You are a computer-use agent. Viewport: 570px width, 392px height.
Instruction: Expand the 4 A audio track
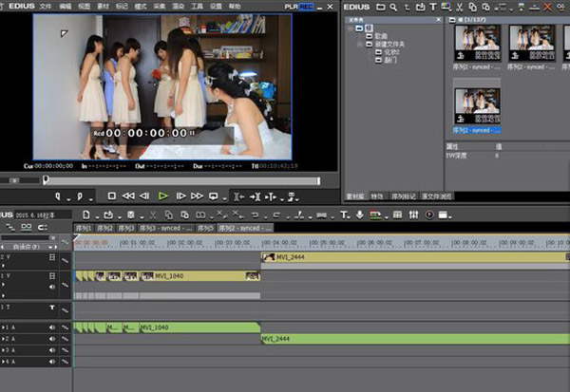pyautogui.click(x=4, y=362)
